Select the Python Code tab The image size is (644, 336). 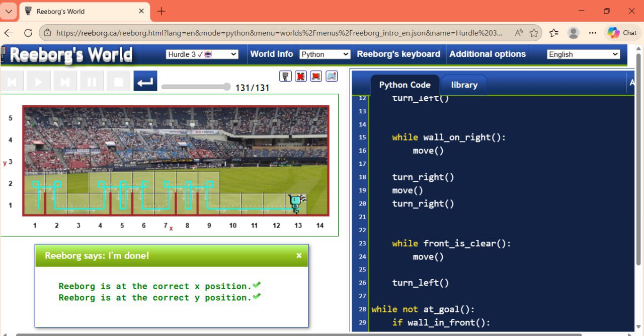[x=405, y=85]
